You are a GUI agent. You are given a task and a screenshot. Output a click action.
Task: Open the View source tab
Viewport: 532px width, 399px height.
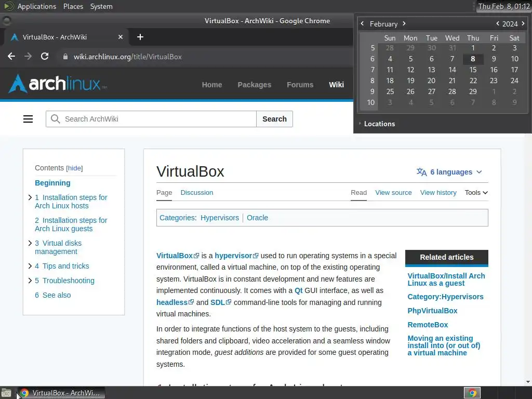[393, 193]
